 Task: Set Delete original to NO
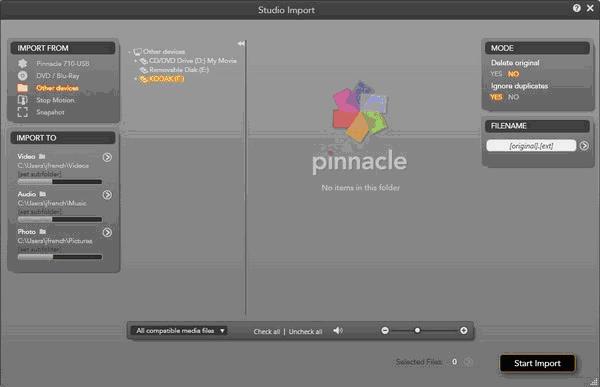coord(514,74)
